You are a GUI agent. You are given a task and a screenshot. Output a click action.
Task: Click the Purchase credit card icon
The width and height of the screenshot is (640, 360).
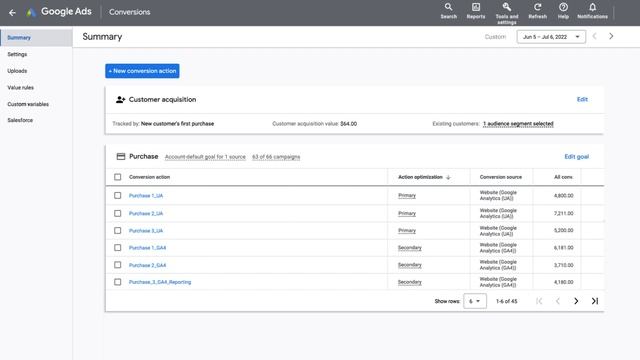coord(121,156)
